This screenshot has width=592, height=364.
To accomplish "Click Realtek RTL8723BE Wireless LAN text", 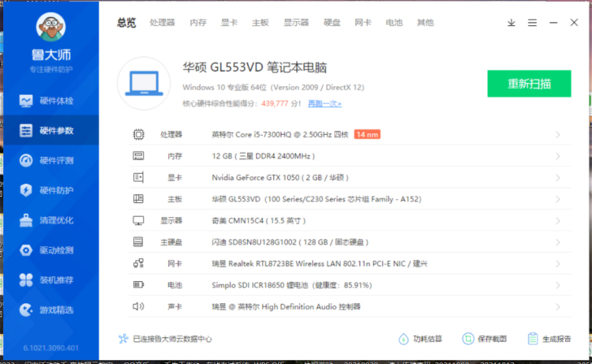I will [x=320, y=263].
